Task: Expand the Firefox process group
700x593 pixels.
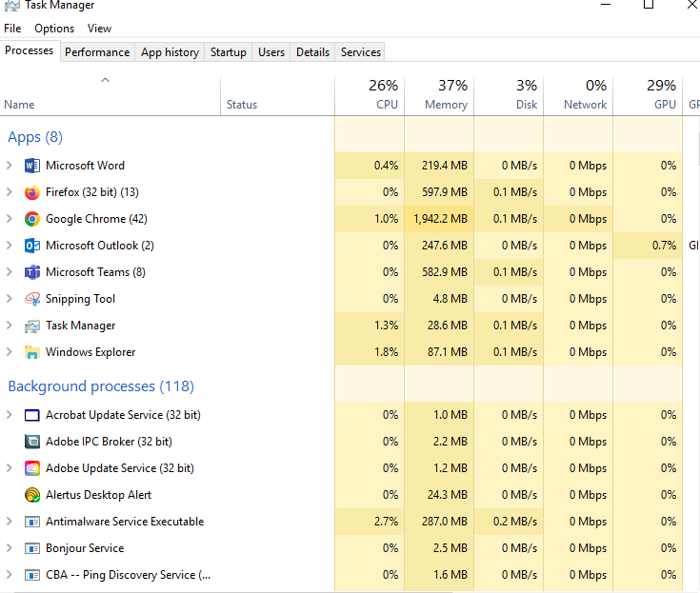Action: (x=9, y=192)
